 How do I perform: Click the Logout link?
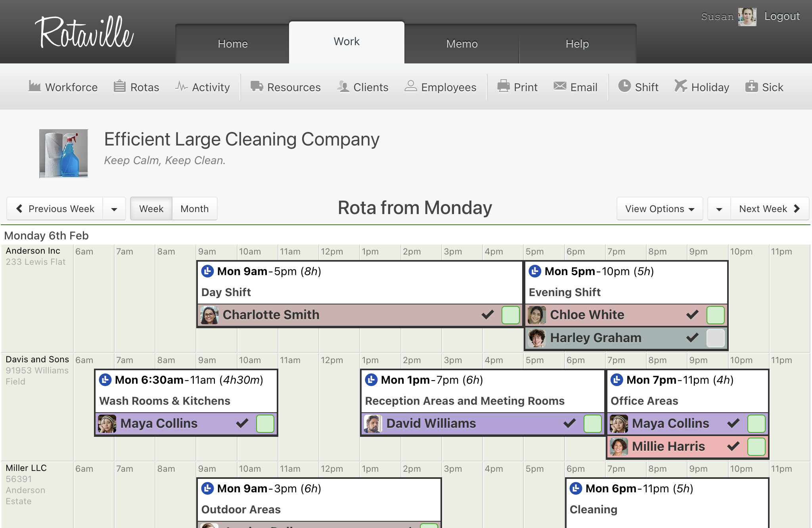782,16
